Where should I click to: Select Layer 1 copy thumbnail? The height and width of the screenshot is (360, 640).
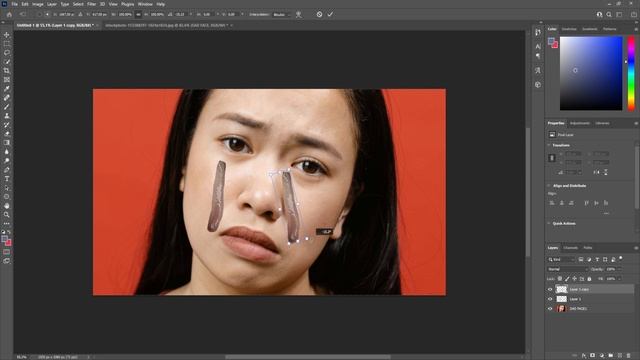click(x=562, y=289)
